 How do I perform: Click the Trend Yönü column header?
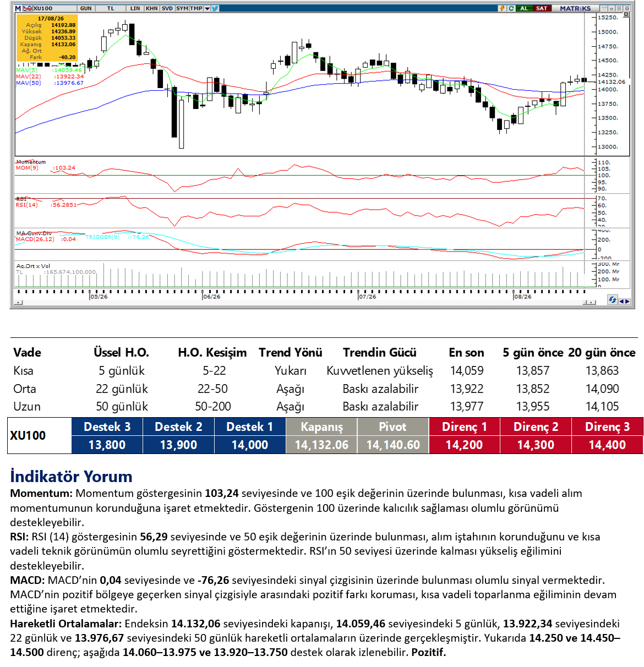click(x=291, y=352)
